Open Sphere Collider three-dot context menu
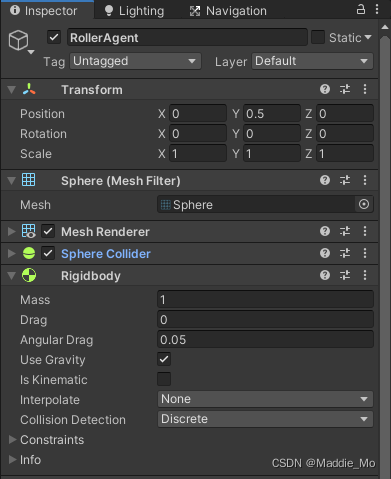Screen dimensions: 391x479 pyautogui.click(x=365, y=253)
